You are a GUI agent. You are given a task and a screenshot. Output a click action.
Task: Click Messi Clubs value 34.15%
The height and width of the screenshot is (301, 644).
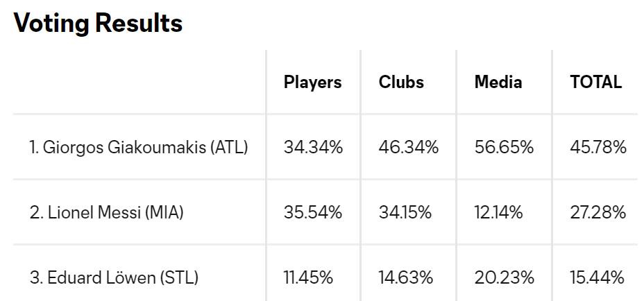click(x=405, y=212)
